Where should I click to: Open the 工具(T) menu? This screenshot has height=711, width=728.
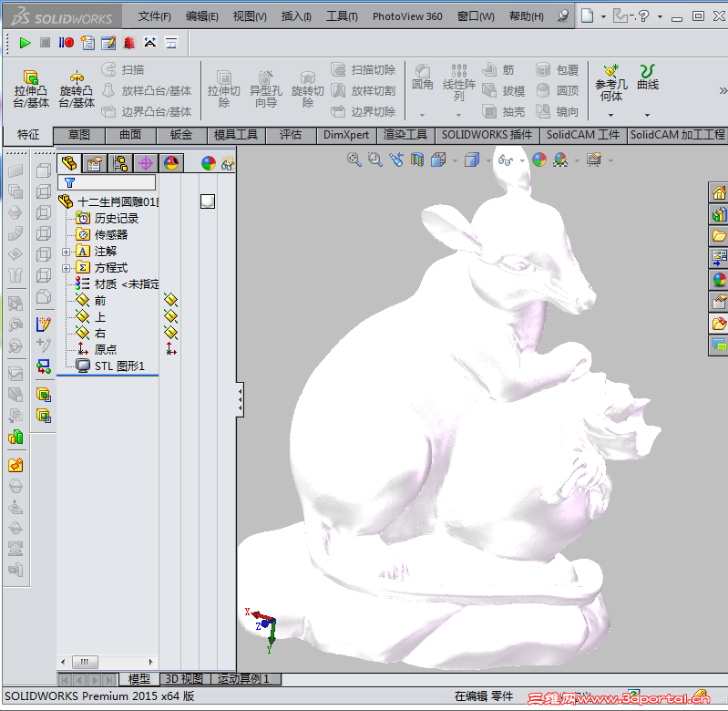342,16
